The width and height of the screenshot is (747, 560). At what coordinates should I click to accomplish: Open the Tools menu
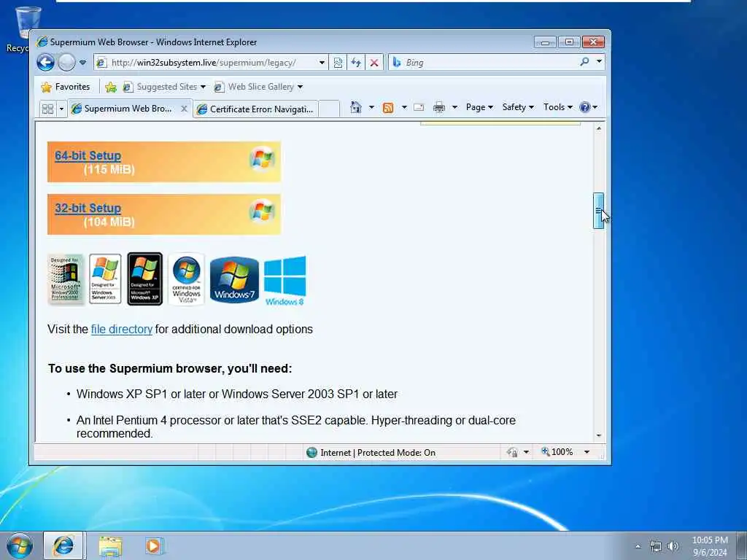[x=558, y=107]
